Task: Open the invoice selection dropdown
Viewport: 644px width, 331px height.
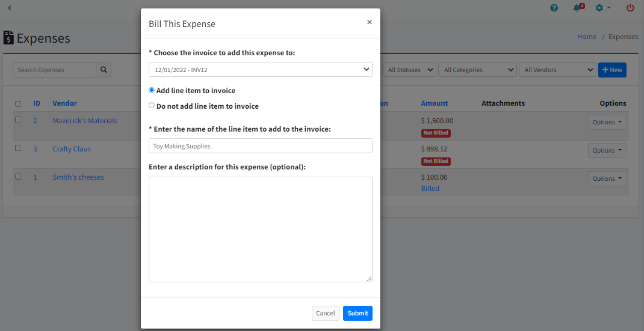Action: pos(260,70)
